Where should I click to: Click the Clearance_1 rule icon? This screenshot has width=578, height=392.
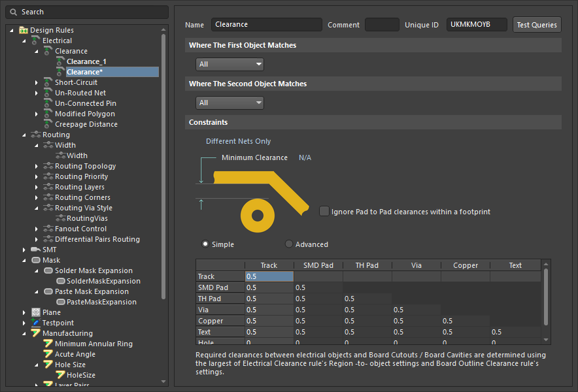pyautogui.click(x=60, y=61)
